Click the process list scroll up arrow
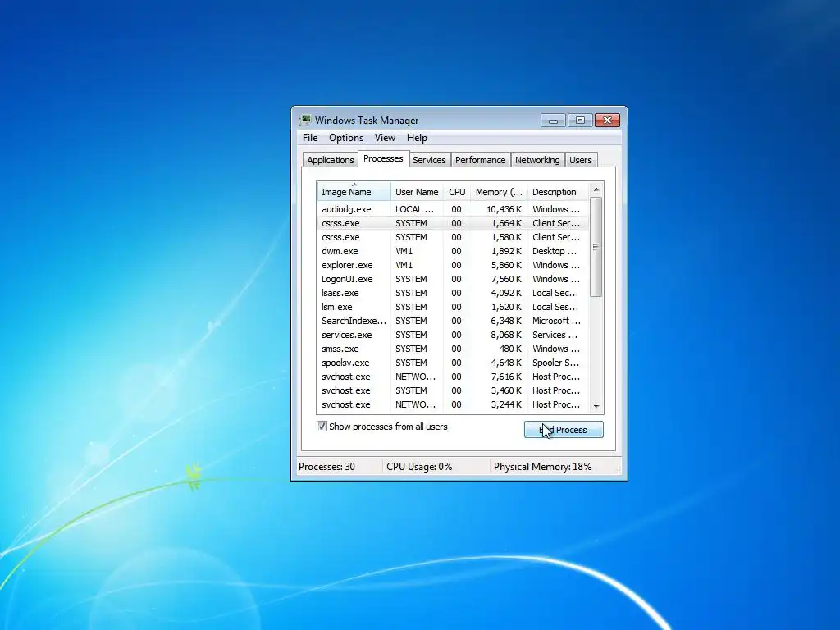The width and height of the screenshot is (840, 630). 596,189
